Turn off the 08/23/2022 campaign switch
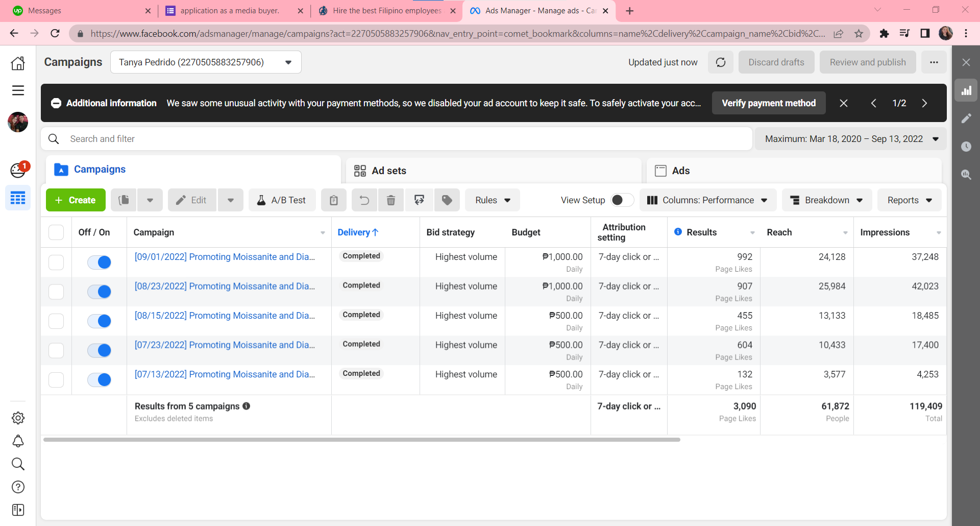 [100, 292]
